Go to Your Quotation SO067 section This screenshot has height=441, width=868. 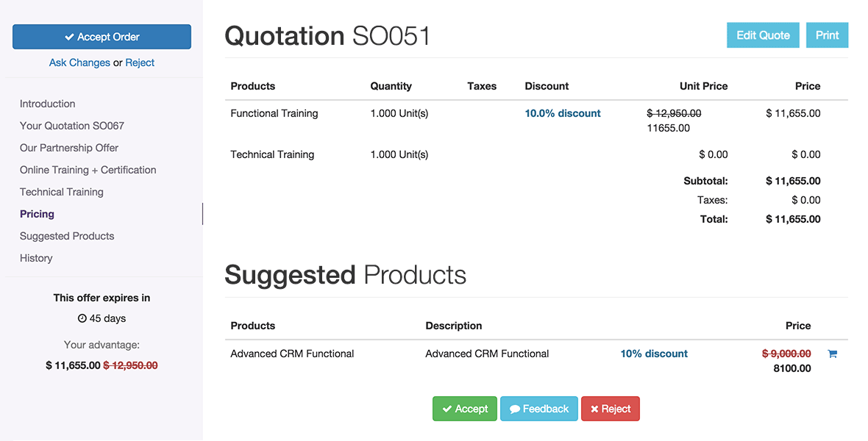click(x=71, y=126)
